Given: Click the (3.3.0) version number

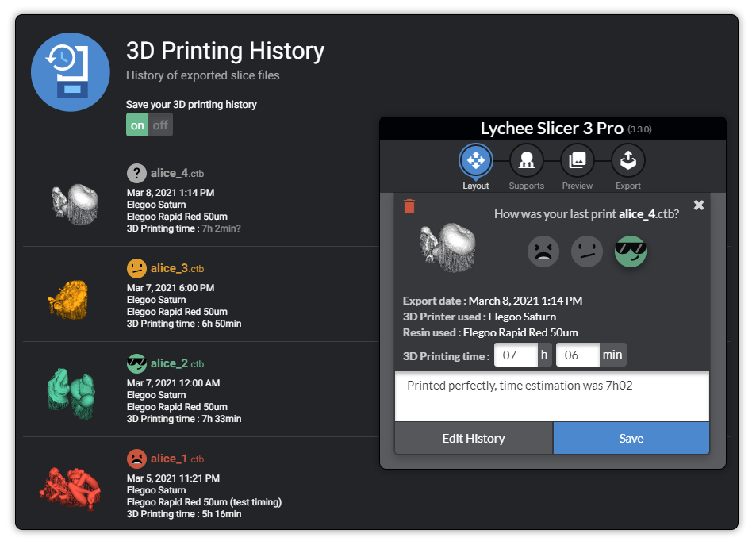Looking at the screenshot, I should (639, 129).
